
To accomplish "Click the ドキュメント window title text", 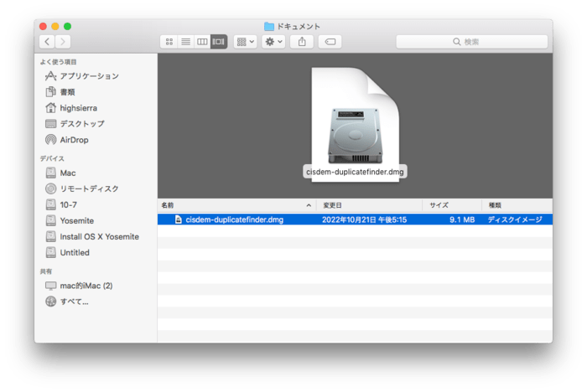I will click(x=298, y=26).
